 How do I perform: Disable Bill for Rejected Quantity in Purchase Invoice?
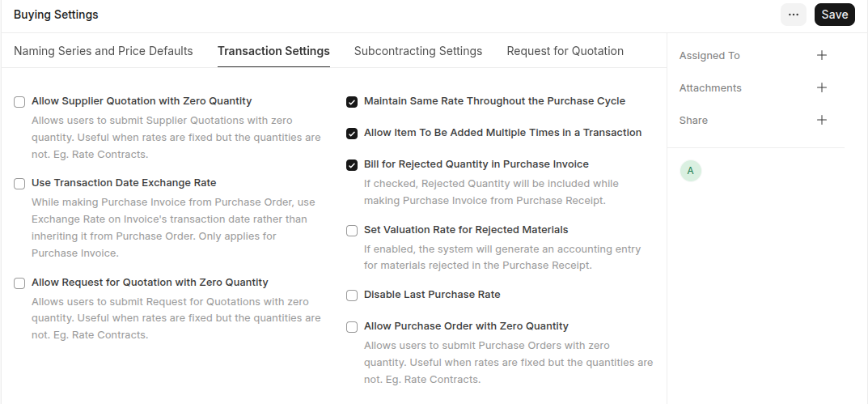click(352, 165)
